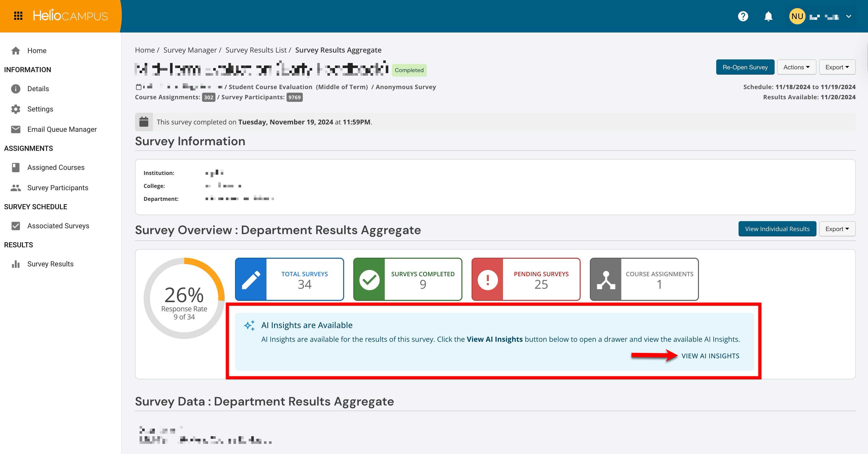Viewport: 868px width, 454px height.
Task: Click the Survey Results bar chart icon
Action: (x=15, y=264)
